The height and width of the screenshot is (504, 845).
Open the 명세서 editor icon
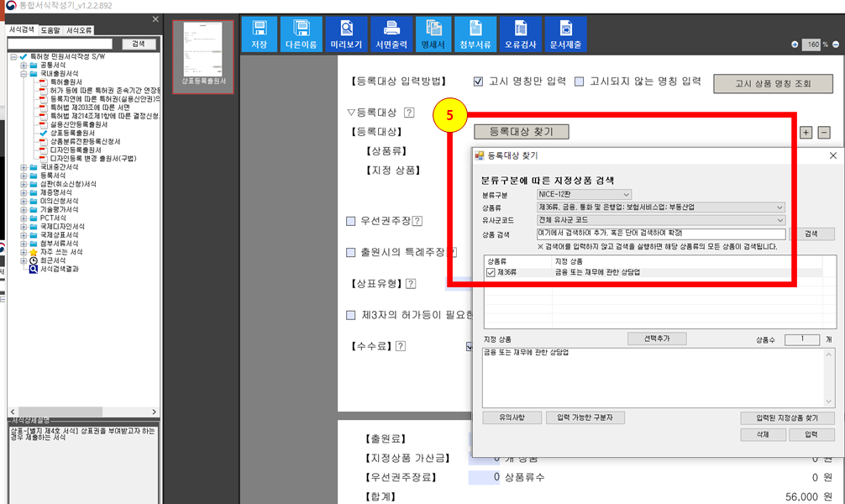click(x=433, y=34)
